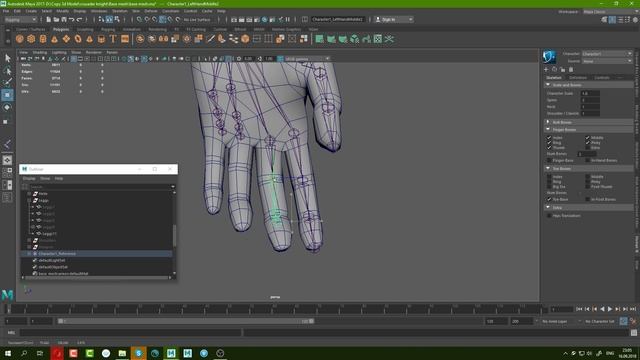Click the range slider bar
Screen dimensions: 640x360
(x=186, y=321)
